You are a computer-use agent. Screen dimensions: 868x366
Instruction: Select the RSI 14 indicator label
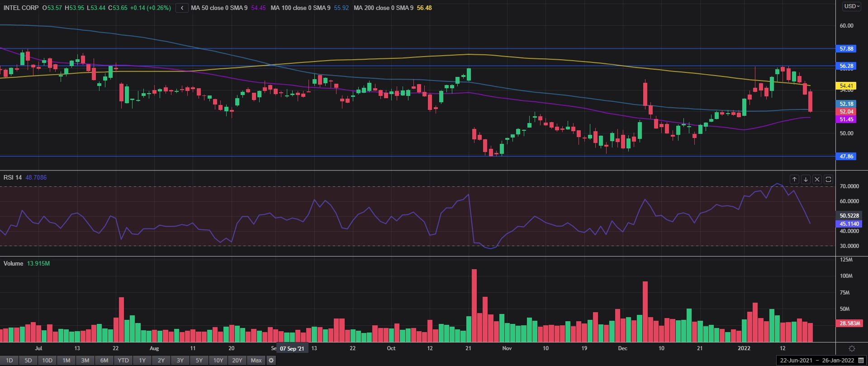click(x=13, y=177)
